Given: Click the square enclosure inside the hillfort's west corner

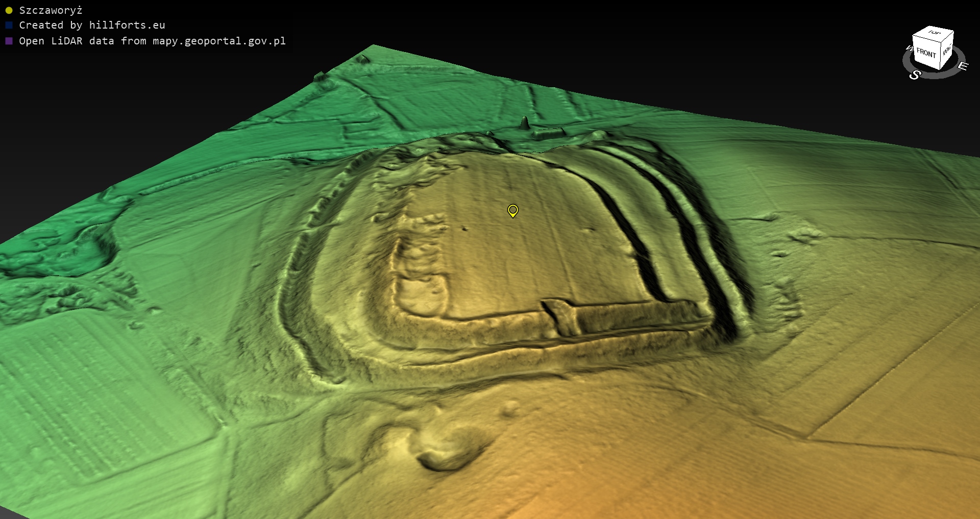Looking at the screenshot, I should point(421,293).
